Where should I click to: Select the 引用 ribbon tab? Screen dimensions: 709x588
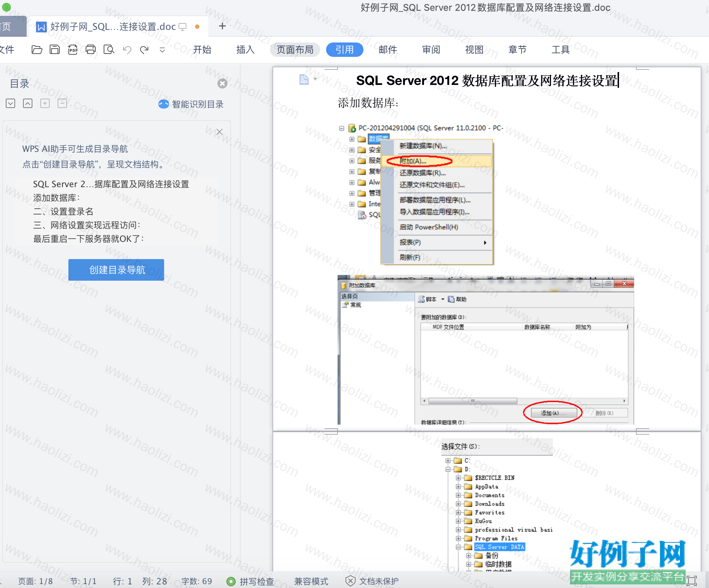[x=345, y=50]
